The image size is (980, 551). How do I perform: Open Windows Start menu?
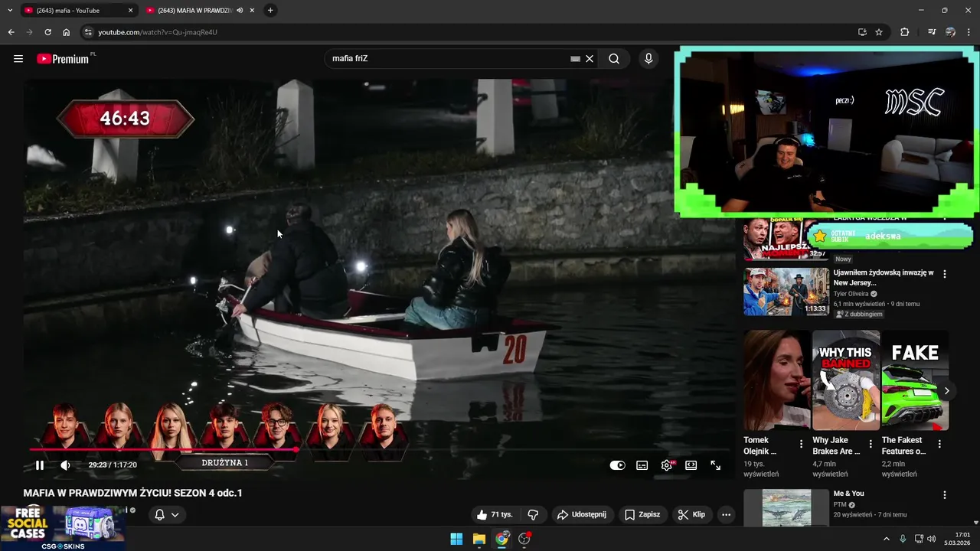click(456, 539)
